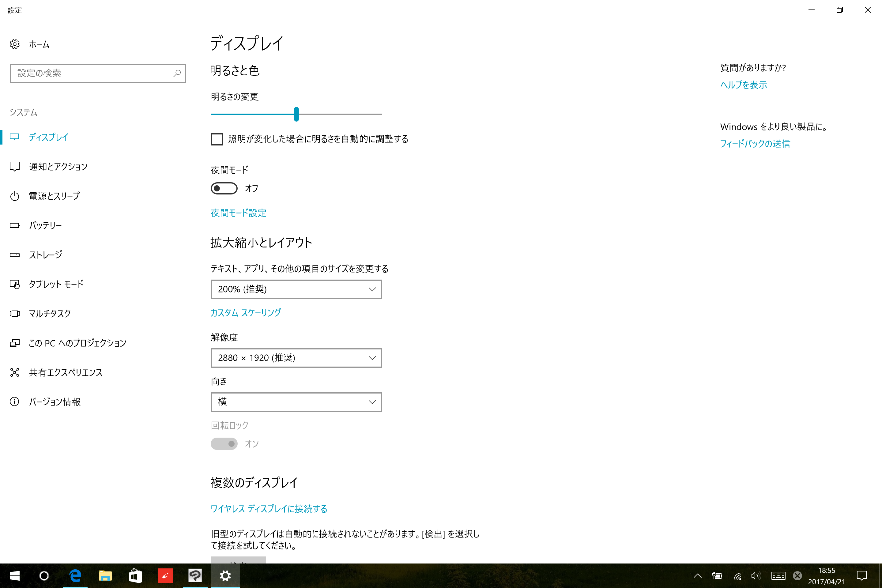The width and height of the screenshot is (882, 588).
Task: Open 夜間モード設定 link
Action: click(238, 213)
